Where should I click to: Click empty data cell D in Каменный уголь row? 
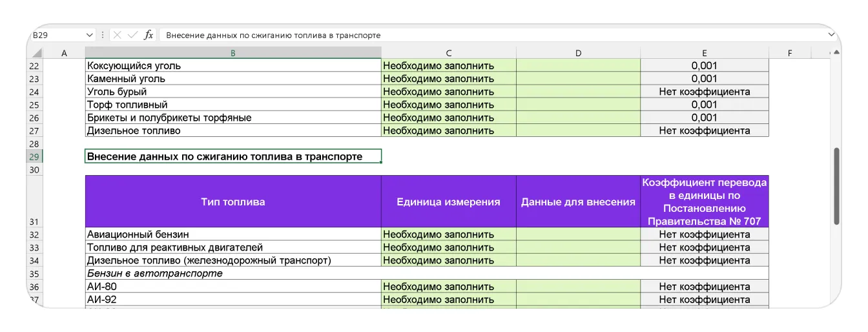click(579, 79)
